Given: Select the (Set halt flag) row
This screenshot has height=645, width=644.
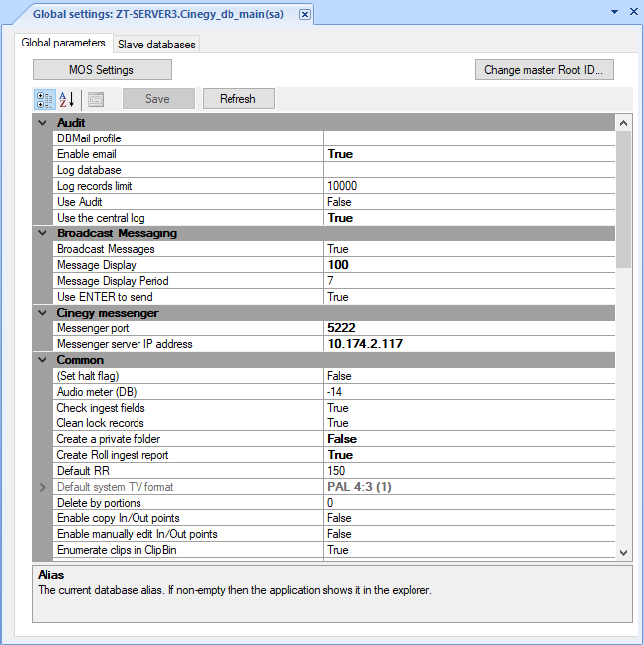Looking at the screenshot, I should coord(334,376).
